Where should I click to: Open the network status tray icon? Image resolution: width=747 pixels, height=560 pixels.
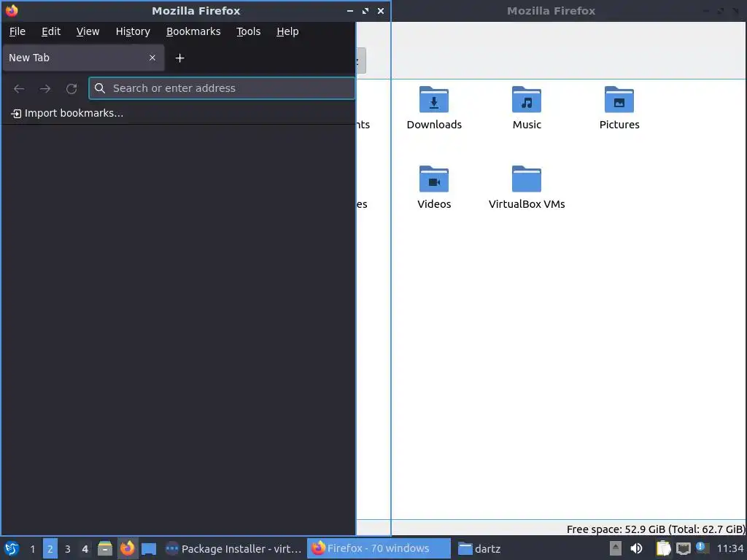pos(683,548)
